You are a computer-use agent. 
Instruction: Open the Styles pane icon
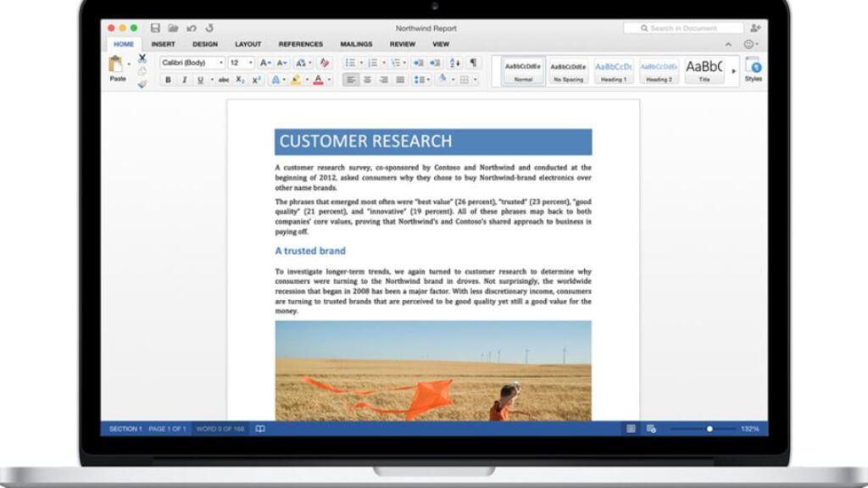[x=754, y=68]
